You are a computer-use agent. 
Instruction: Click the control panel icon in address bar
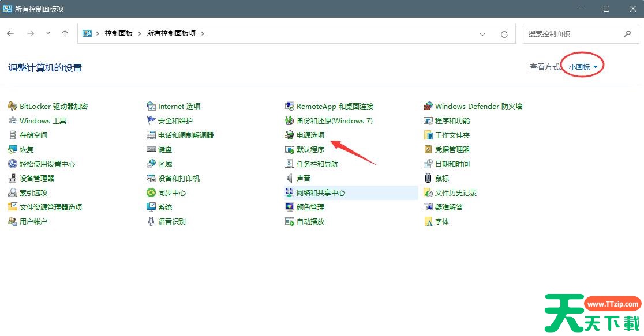[87, 33]
